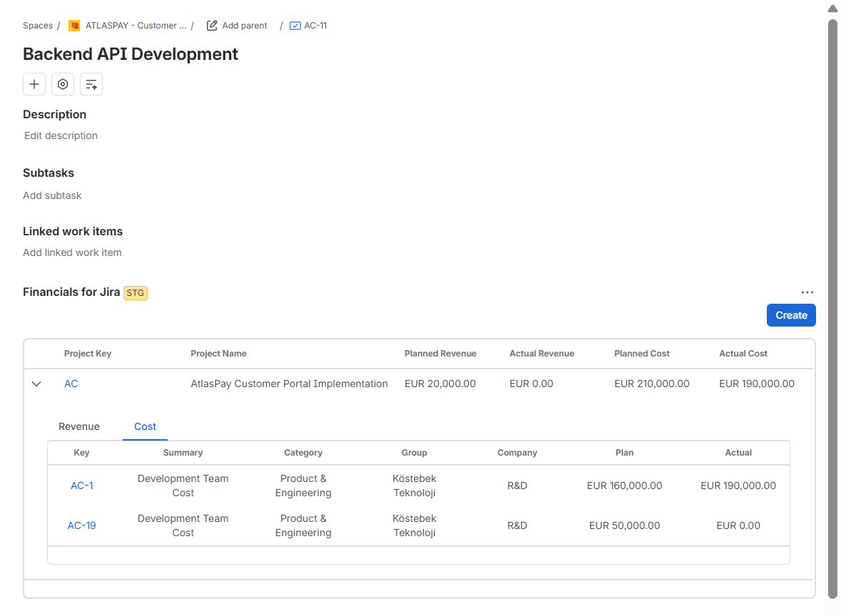The height and width of the screenshot is (616, 841).
Task: Click EUR 210,000.00 planned cost value
Action: (x=652, y=384)
